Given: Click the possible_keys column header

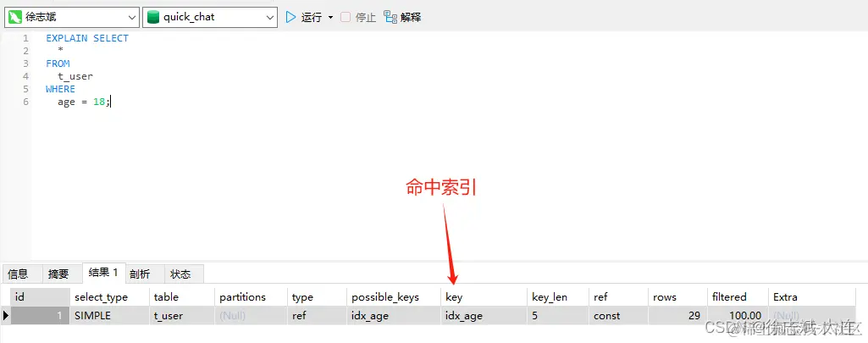Looking at the screenshot, I should (x=394, y=297).
